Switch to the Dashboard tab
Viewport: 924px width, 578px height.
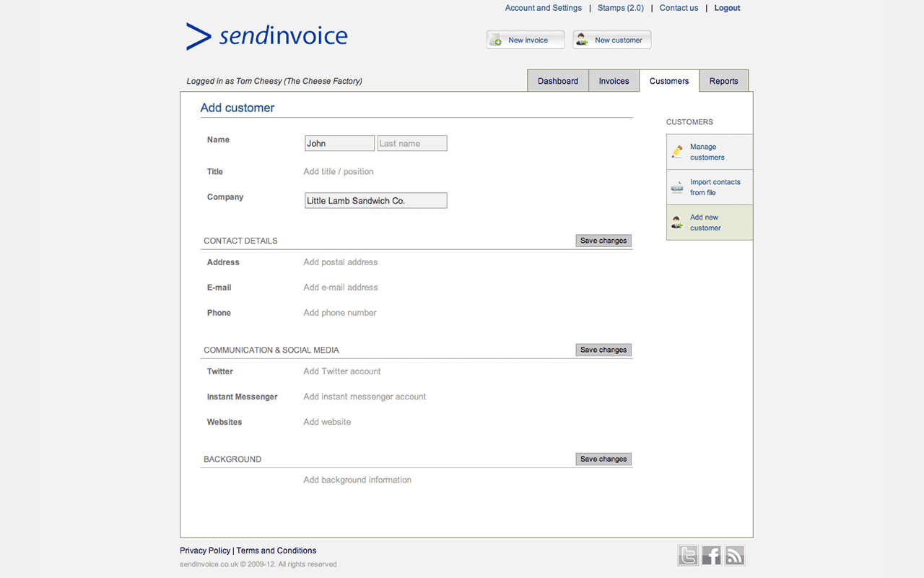coord(557,80)
